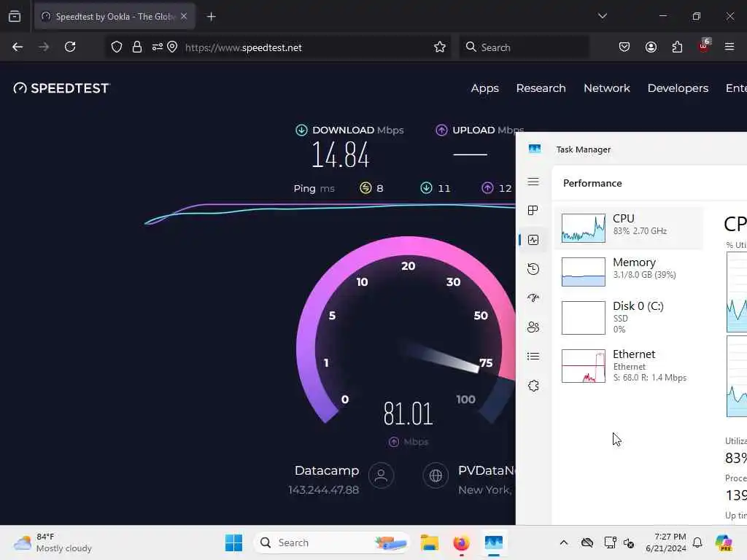
Task: Select Task Manager Performance page icon
Action: pos(533,239)
